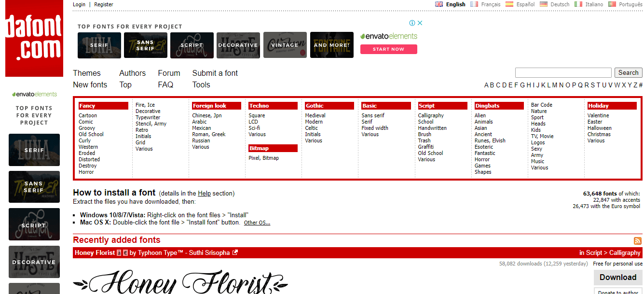The height and width of the screenshot is (294, 644).
Task: Expand the Bitmap category header
Action: (x=273, y=148)
